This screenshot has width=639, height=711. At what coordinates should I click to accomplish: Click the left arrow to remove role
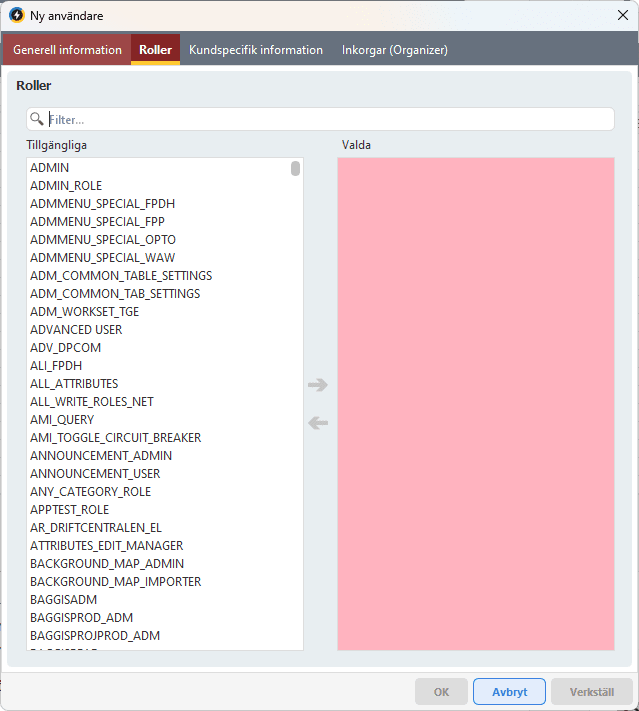[318, 423]
